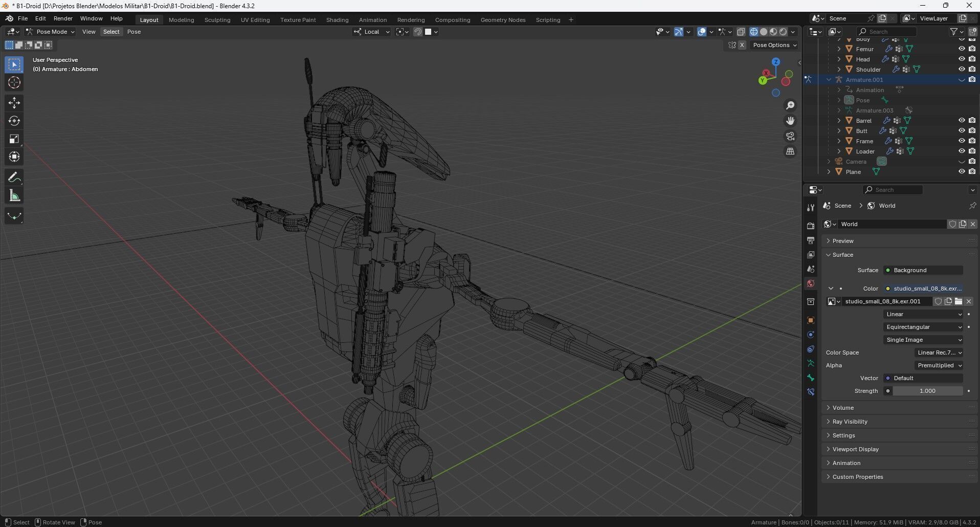Open the Bone properties tab
980x527 pixels.
(x=810, y=378)
